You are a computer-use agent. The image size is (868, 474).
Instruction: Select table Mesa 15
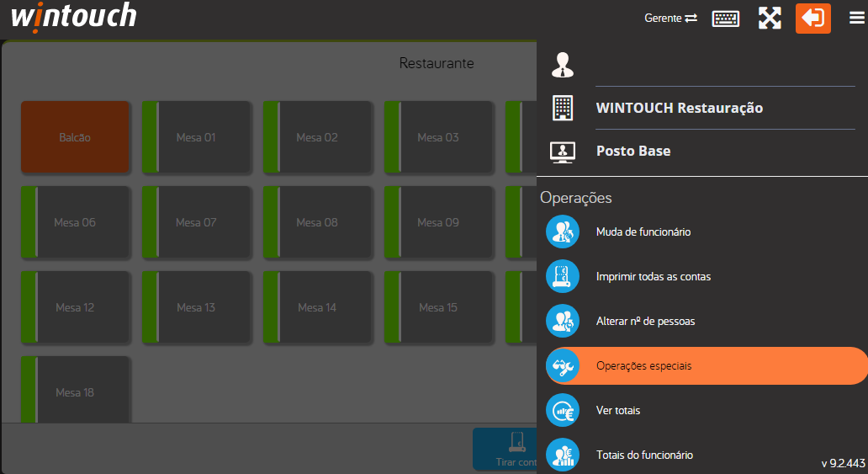(438, 307)
